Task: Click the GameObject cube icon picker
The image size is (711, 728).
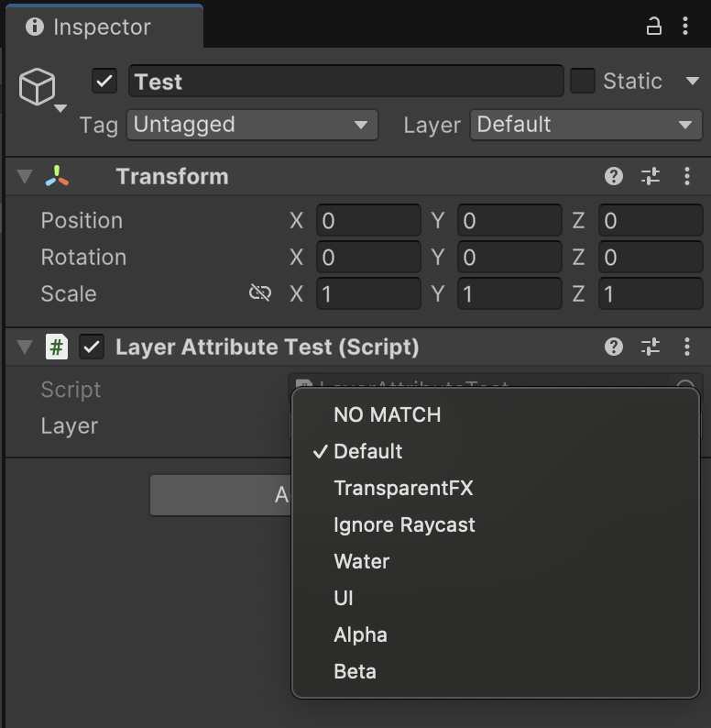Action: point(42,90)
